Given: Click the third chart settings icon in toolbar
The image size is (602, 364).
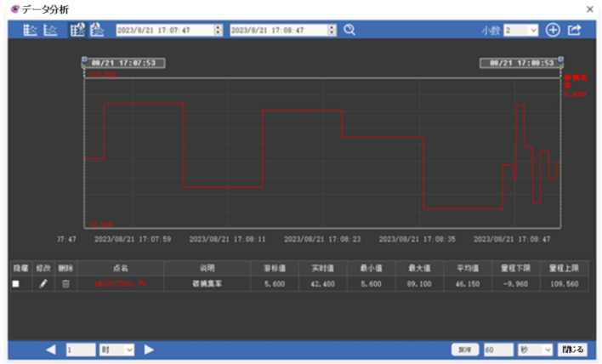Looking at the screenshot, I should [x=77, y=30].
